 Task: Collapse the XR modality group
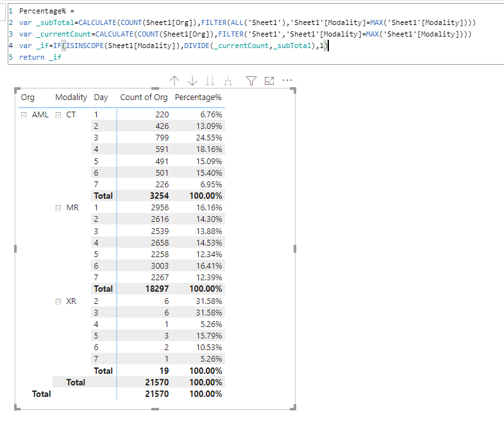tap(58, 301)
